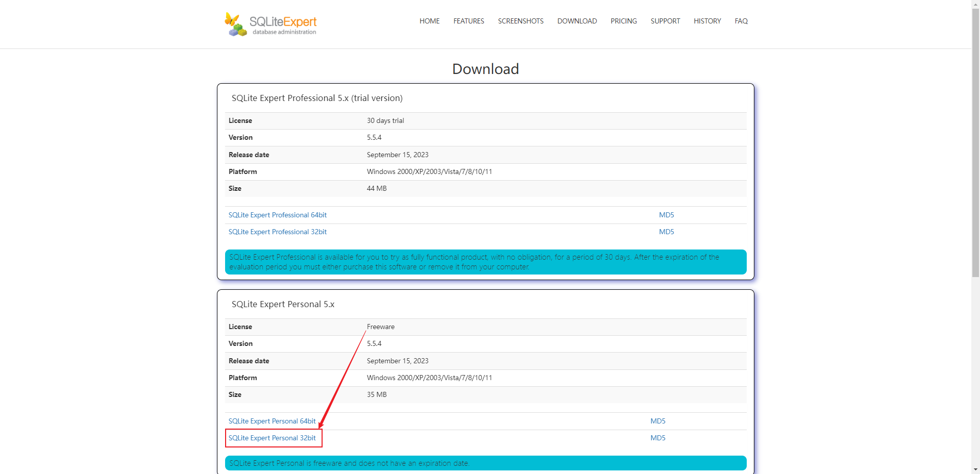
Task: Open the SCREENSHOTS menu item
Action: (521, 21)
